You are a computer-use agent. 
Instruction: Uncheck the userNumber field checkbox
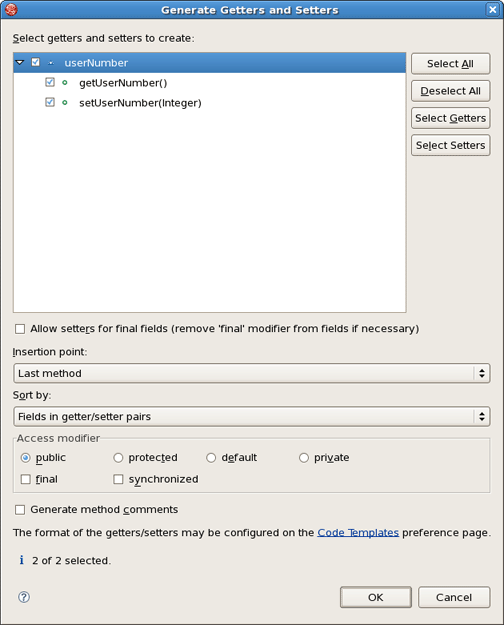[35, 62]
